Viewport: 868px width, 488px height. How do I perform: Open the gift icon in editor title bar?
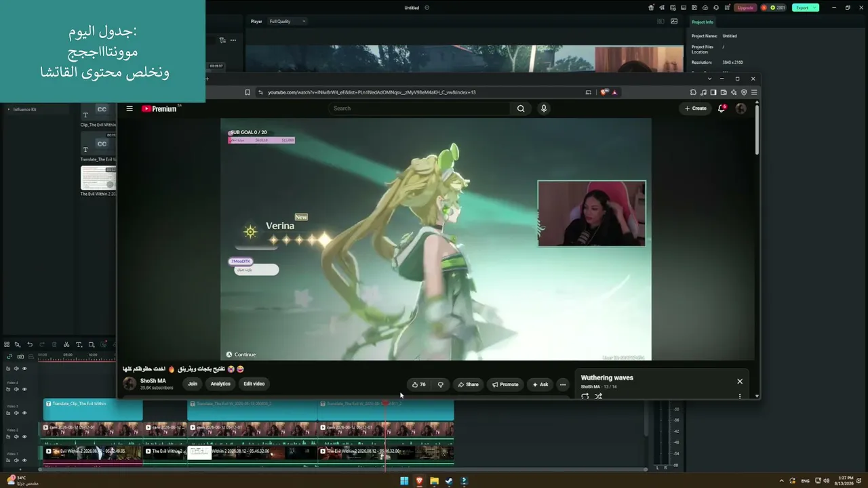pos(651,7)
